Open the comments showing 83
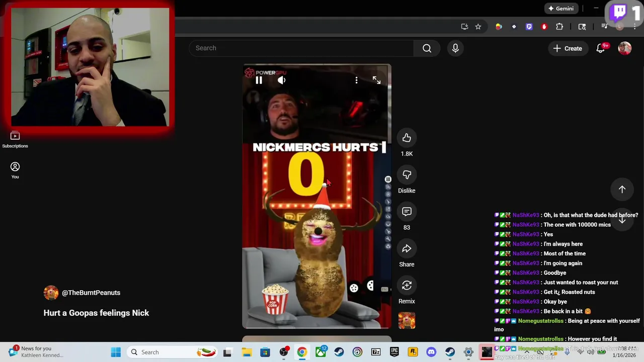Viewport: 644px width, 362px height. tap(407, 212)
